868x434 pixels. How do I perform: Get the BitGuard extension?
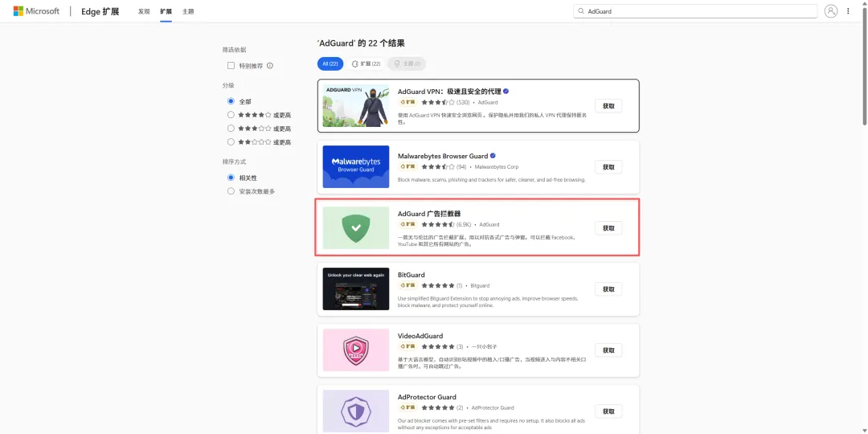coord(608,289)
